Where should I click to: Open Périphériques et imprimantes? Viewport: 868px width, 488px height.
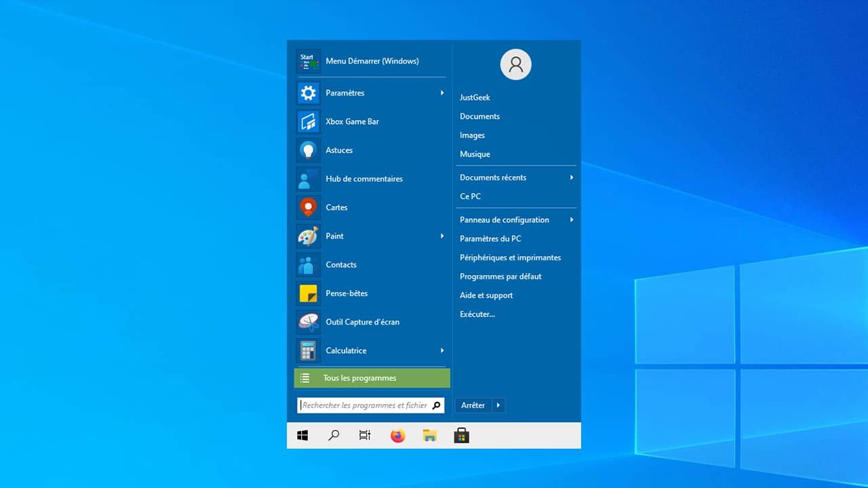pos(510,258)
